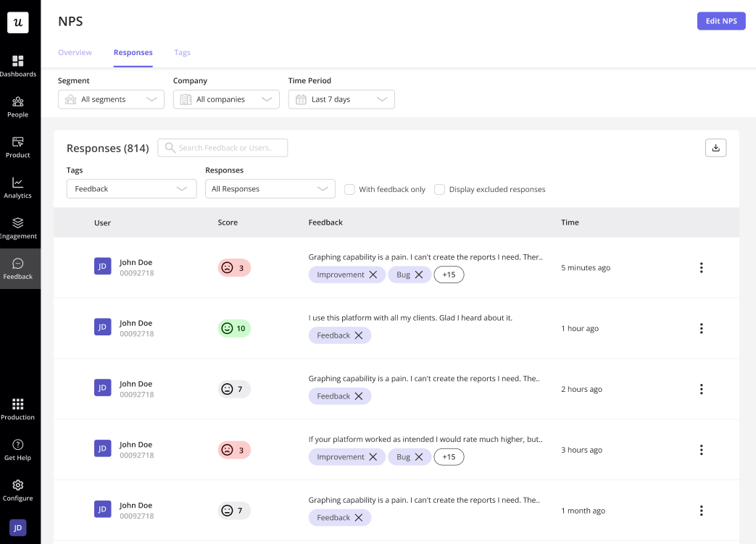Viewport: 756px width, 544px height.
Task: Open Analytics in the sidebar
Action: click(x=18, y=188)
